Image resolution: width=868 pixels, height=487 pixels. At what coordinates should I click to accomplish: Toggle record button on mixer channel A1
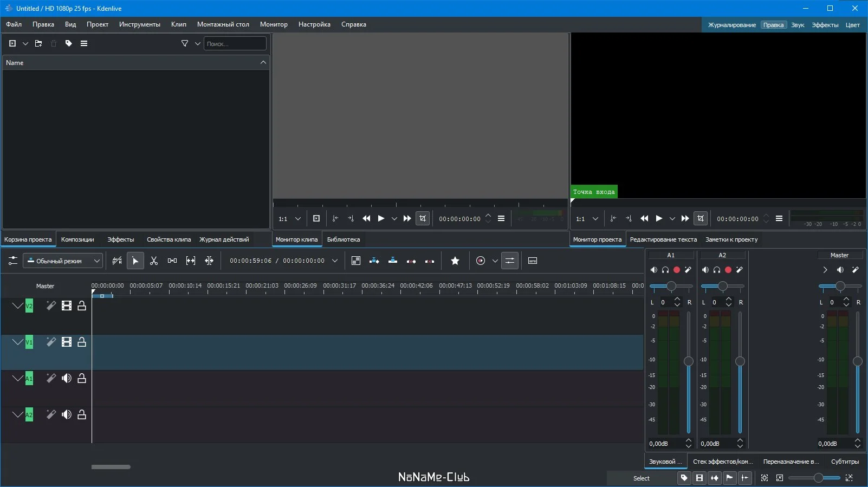677,270
